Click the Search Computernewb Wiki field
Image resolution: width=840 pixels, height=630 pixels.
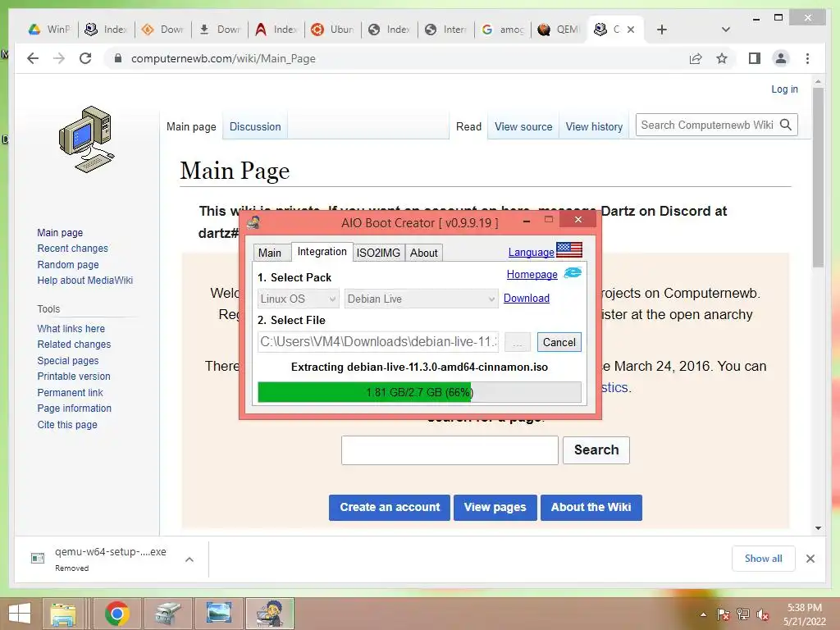pyautogui.click(x=707, y=125)
